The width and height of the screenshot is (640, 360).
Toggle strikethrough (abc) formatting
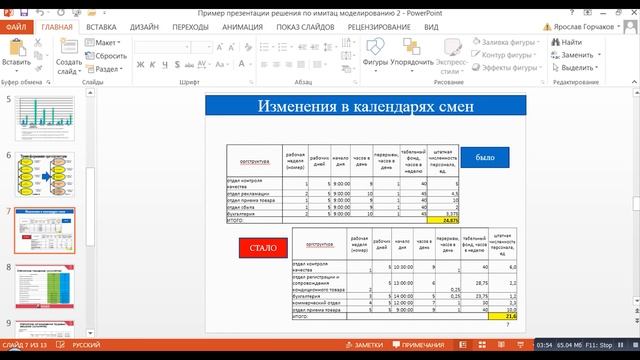[x=189, y=64]
